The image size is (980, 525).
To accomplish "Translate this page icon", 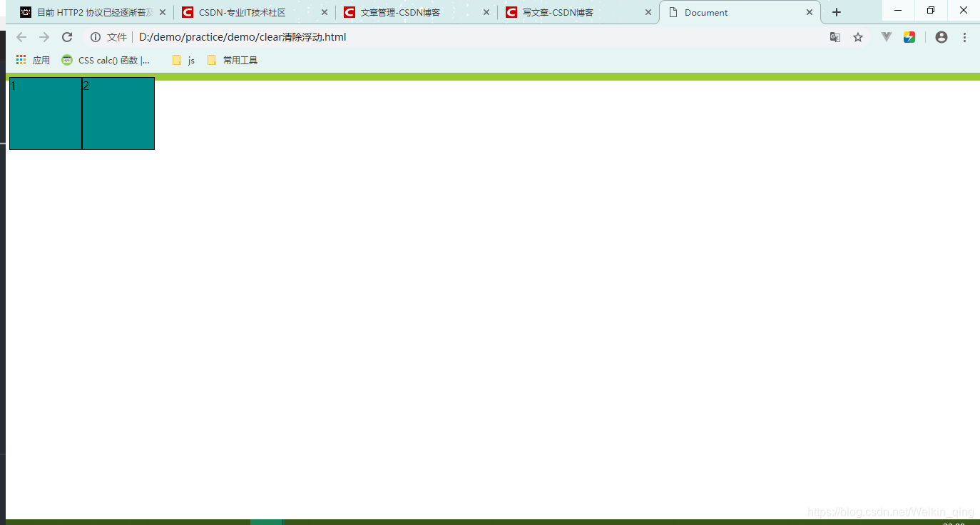I will click(x=835, y=37).
